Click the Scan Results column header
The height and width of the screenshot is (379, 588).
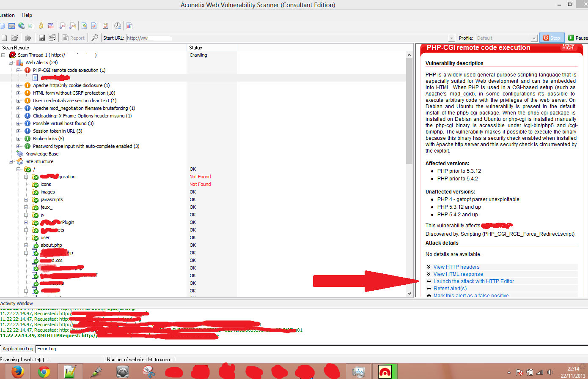(x=93, y=48)
